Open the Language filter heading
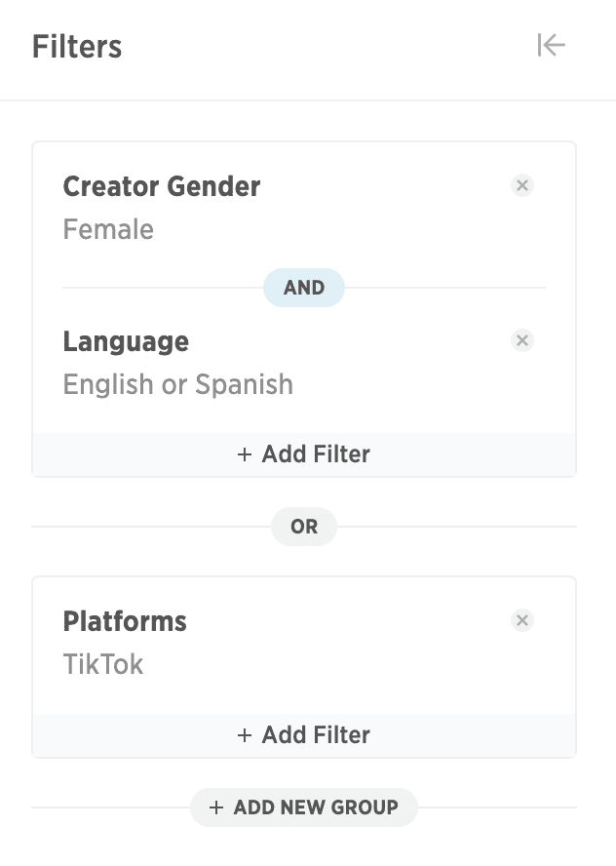The height and width of the screenshot is (866, 616). click(x=126, y=342)
